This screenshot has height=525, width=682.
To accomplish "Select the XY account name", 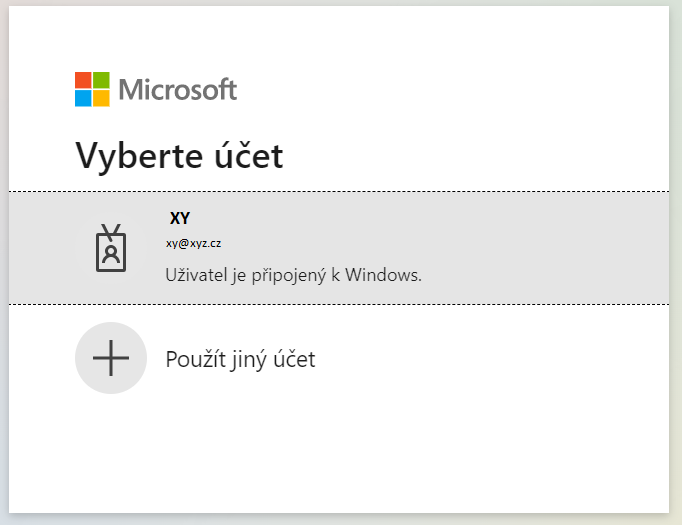I will tap(180, 218).
